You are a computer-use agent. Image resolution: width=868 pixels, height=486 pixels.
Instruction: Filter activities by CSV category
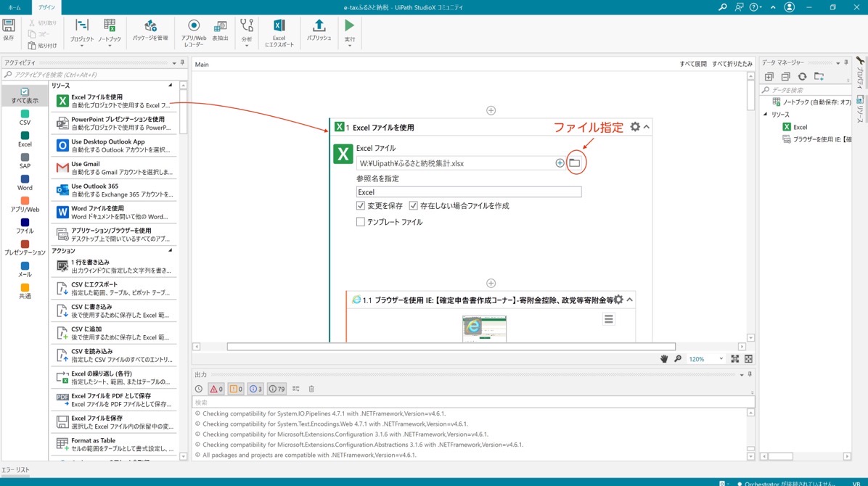(25, 118)
